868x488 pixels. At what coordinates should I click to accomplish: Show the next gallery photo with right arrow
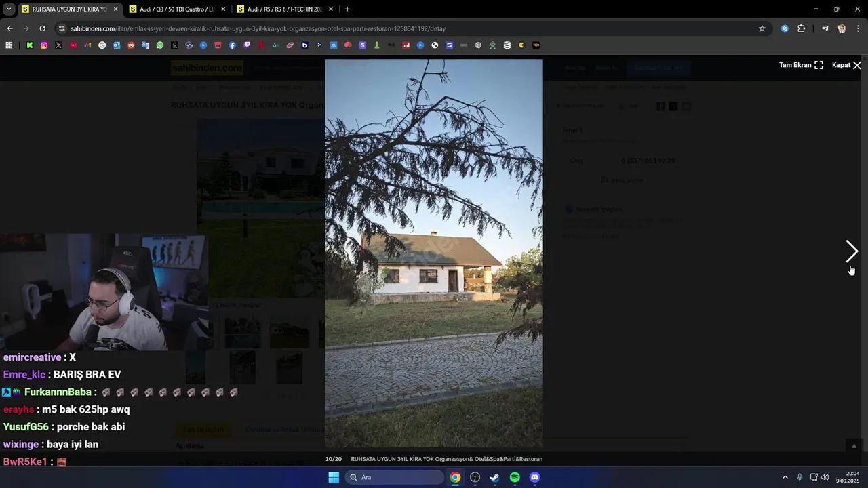point(852,251)
